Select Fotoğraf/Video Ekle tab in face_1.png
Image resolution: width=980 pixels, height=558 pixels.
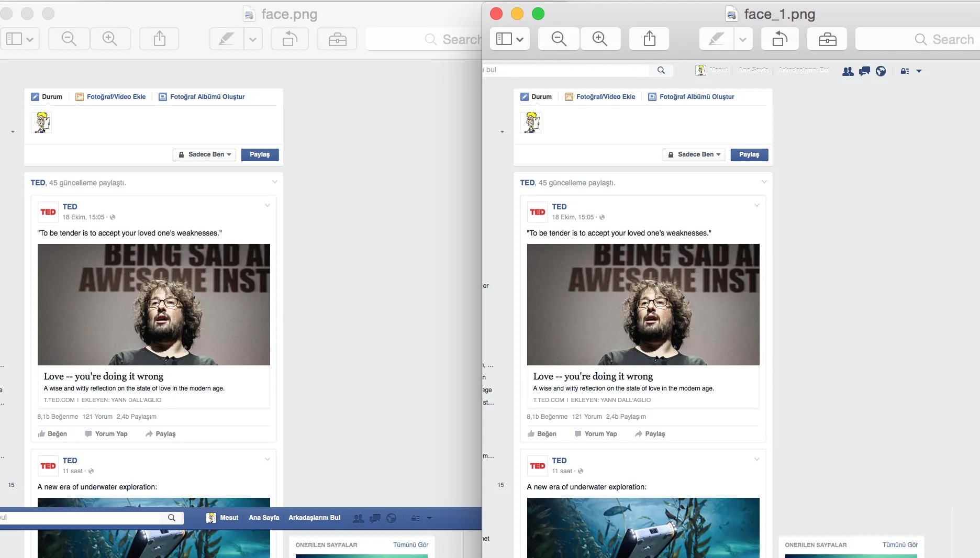click(600, 97)
